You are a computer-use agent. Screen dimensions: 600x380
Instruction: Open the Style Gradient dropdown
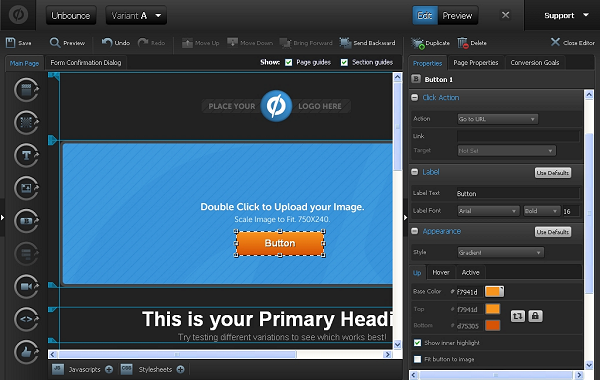coord(501,253)
